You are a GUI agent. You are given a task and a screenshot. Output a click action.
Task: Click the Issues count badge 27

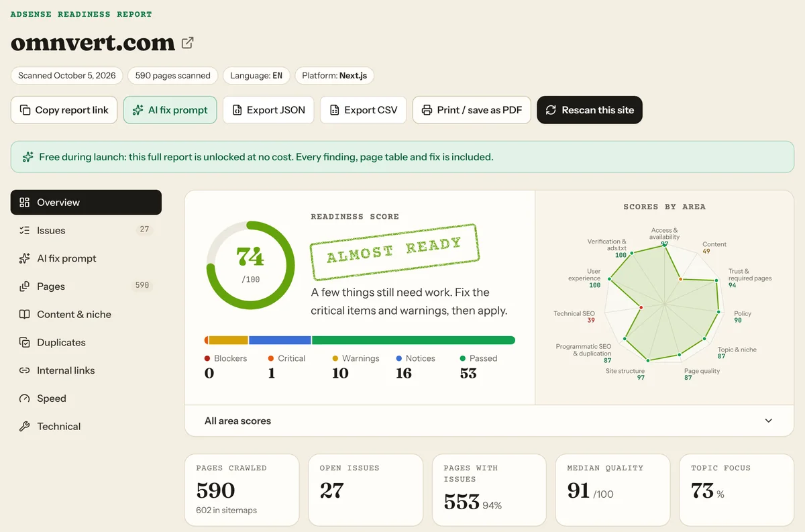[x=144, y=229]
